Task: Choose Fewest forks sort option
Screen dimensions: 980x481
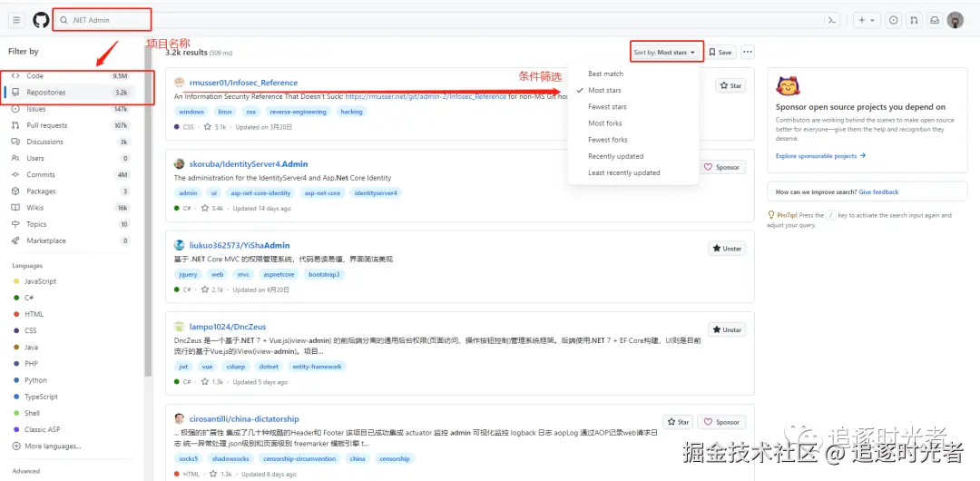Action: click(x=633, y=140)
